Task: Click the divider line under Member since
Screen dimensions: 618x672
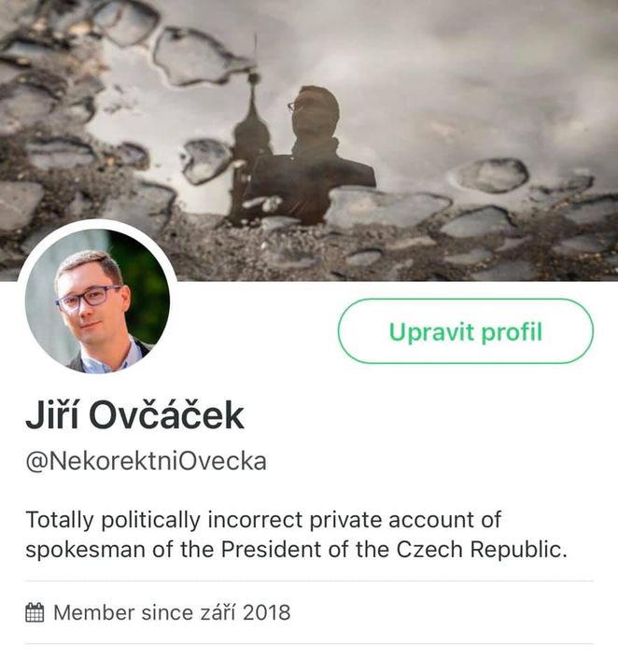Action: click(309, 643)
